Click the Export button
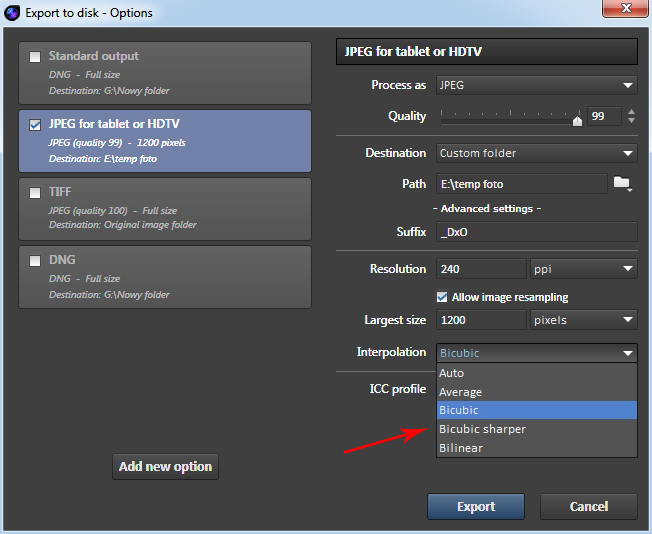The image size is (652, 534). (476, 506)
